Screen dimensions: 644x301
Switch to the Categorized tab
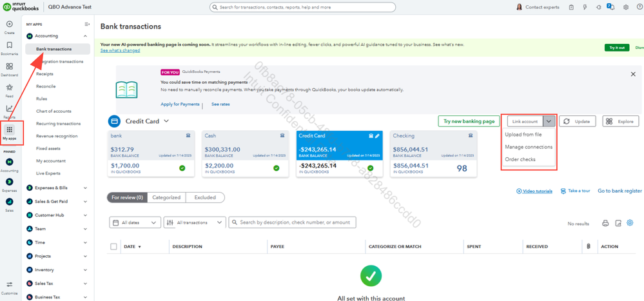166,197
